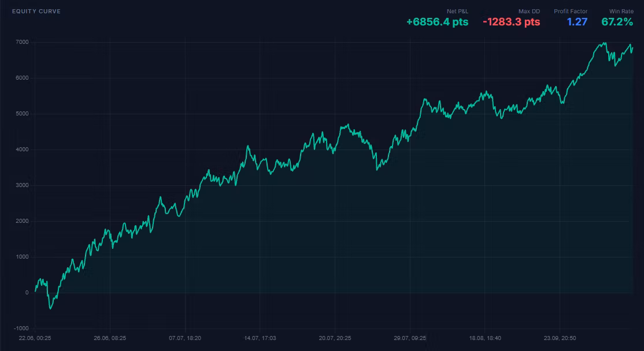
Task: Click the 29.07, 09:25 date label
Action: click(410, 338)
